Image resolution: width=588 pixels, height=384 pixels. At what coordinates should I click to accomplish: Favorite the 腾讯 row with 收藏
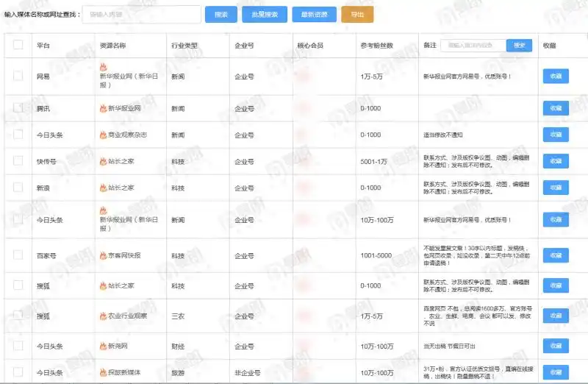[x=555, y=108]
